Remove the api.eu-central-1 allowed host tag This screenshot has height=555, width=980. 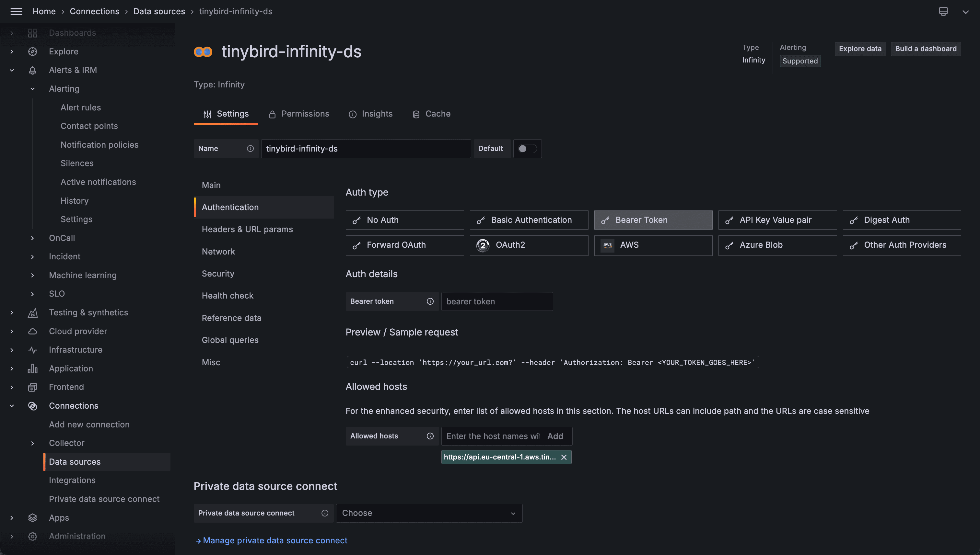tap(564, 457)
